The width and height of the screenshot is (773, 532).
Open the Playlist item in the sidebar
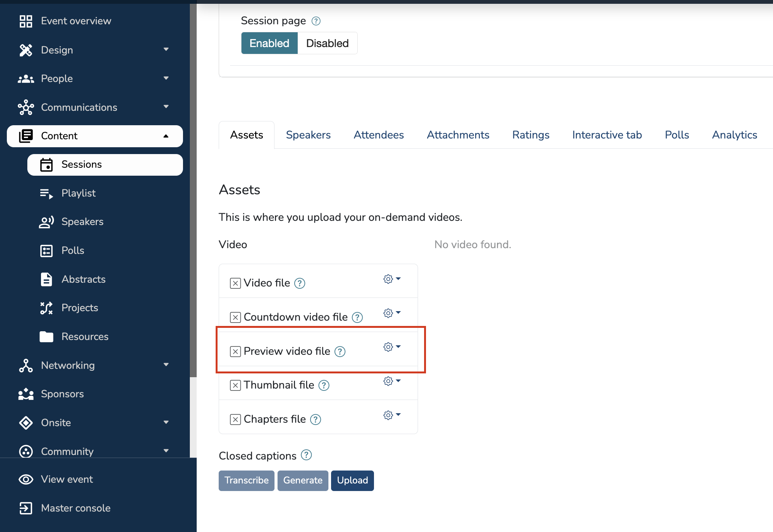(x=78, y=193)
